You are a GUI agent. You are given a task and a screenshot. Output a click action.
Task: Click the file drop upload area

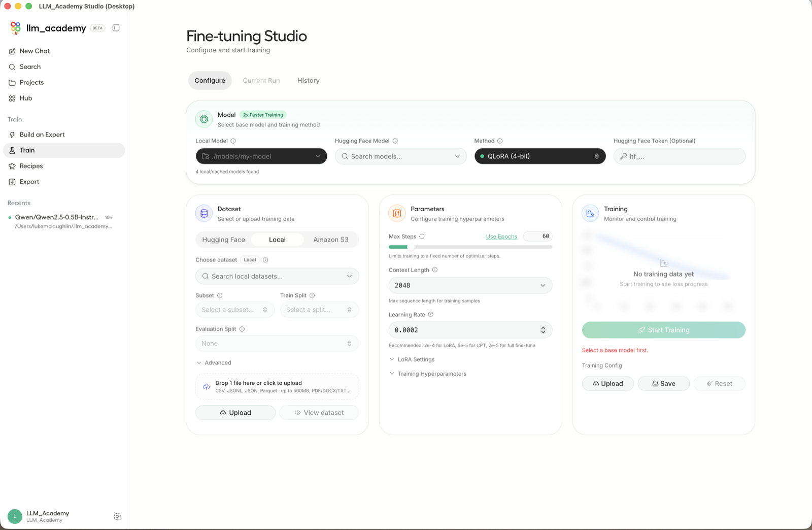pos(277,387)
